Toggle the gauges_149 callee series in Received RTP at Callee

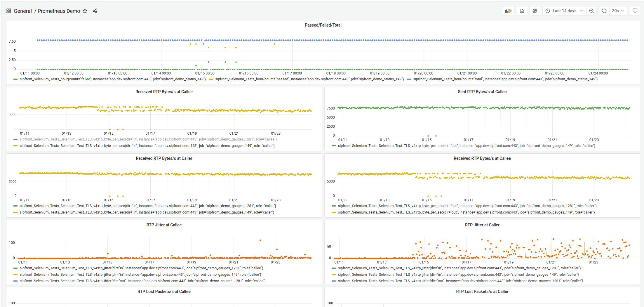click(147, 146)
